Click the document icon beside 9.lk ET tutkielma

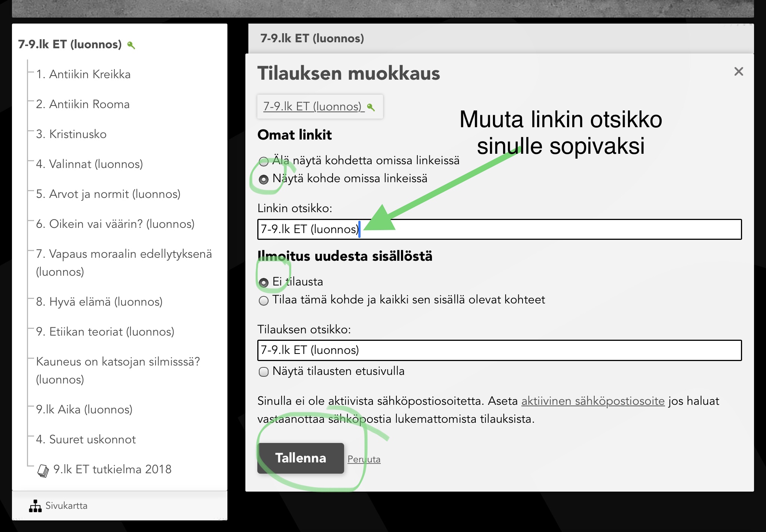click(43, 471)
